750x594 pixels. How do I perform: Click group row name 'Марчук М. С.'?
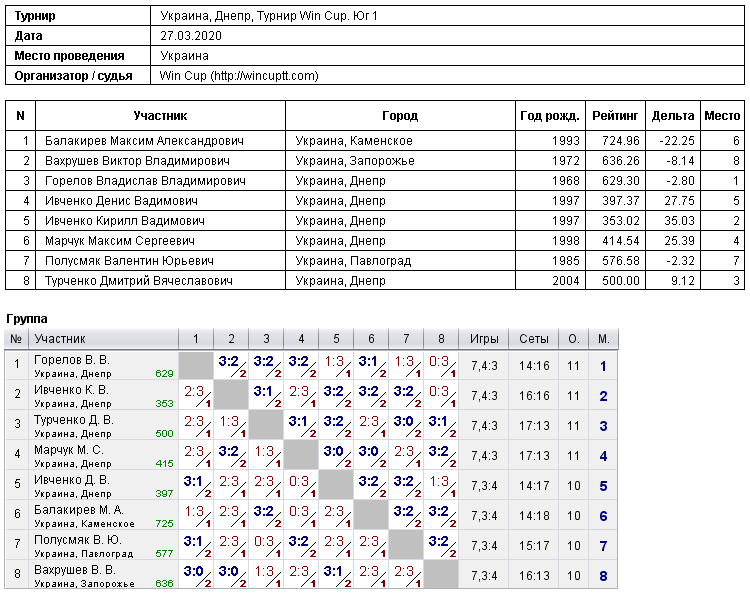coord(69,450)
